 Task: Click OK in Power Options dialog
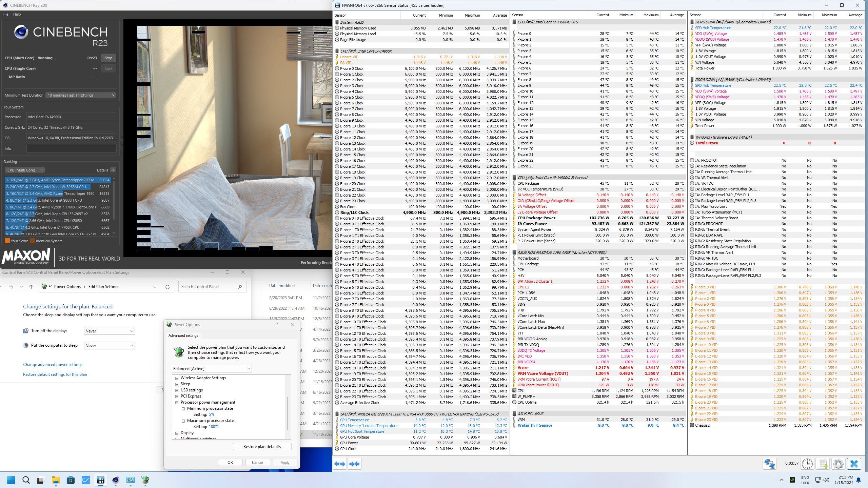[x=230, y=463]
